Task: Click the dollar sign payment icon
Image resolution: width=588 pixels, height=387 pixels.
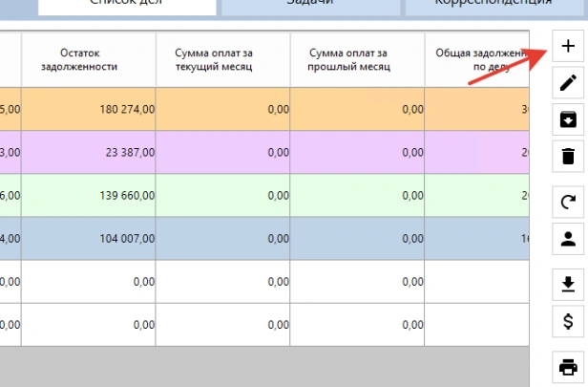Action: point(568,320)
